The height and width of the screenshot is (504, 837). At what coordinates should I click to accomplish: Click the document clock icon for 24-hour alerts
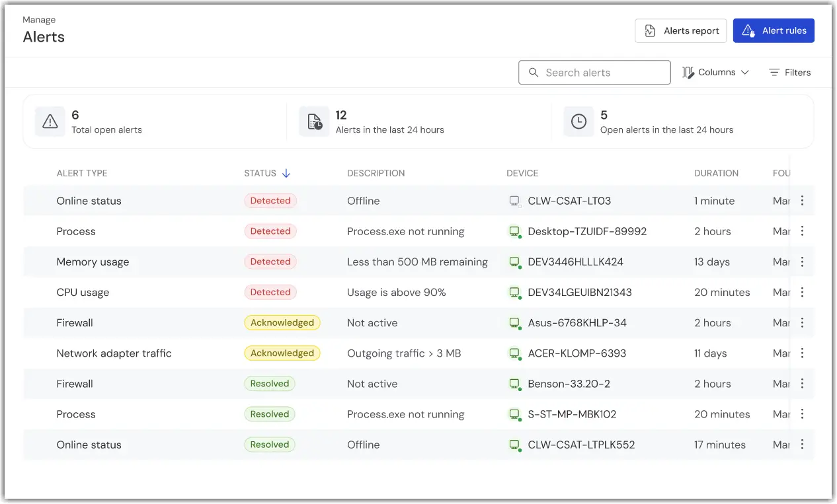(x=314, y=122)
